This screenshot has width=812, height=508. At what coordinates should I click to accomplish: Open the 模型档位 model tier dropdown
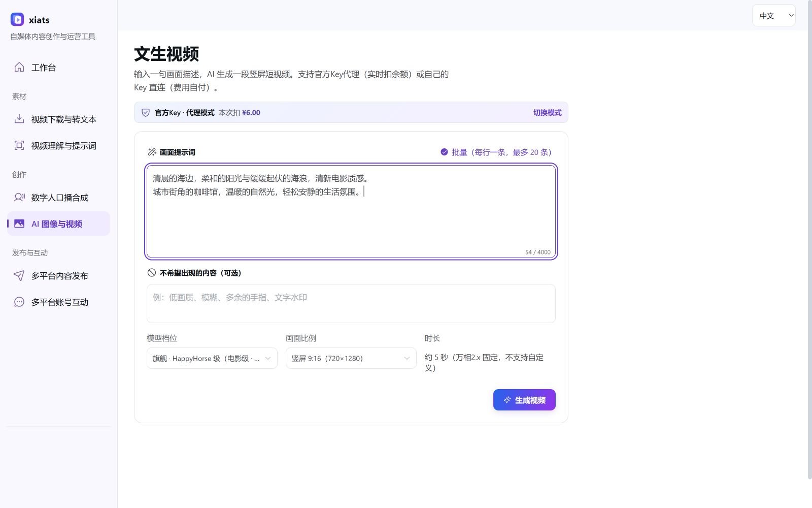[212, 358]
